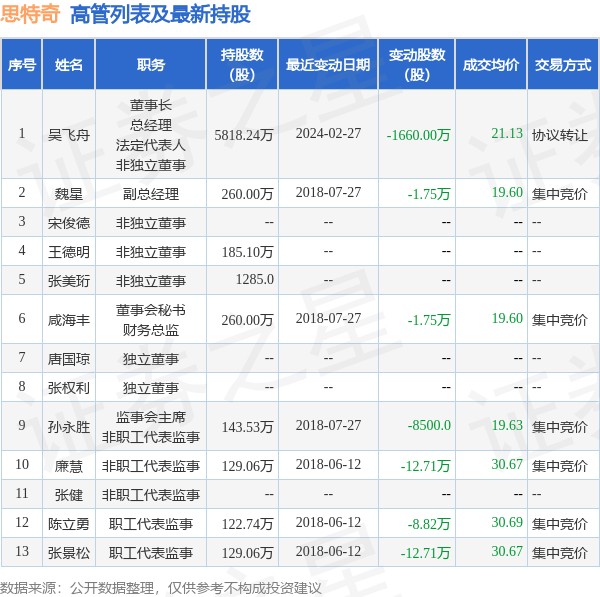Click the 姓名 column header

68,65
